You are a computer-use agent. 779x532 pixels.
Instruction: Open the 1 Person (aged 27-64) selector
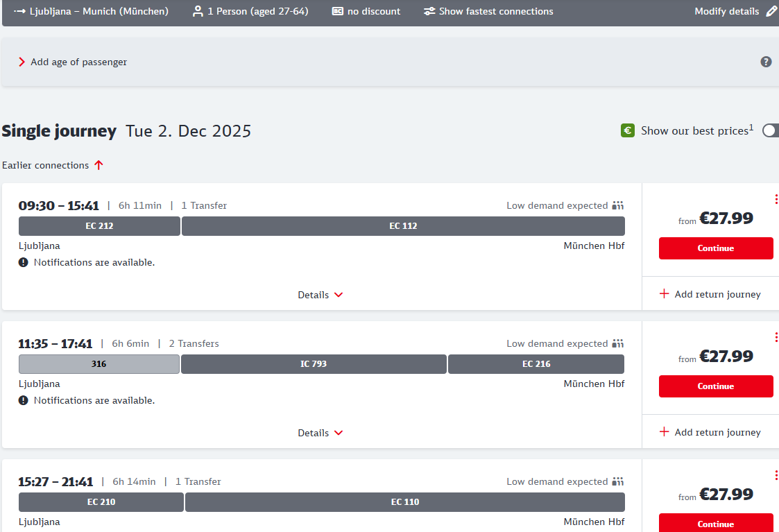point(250,11)
